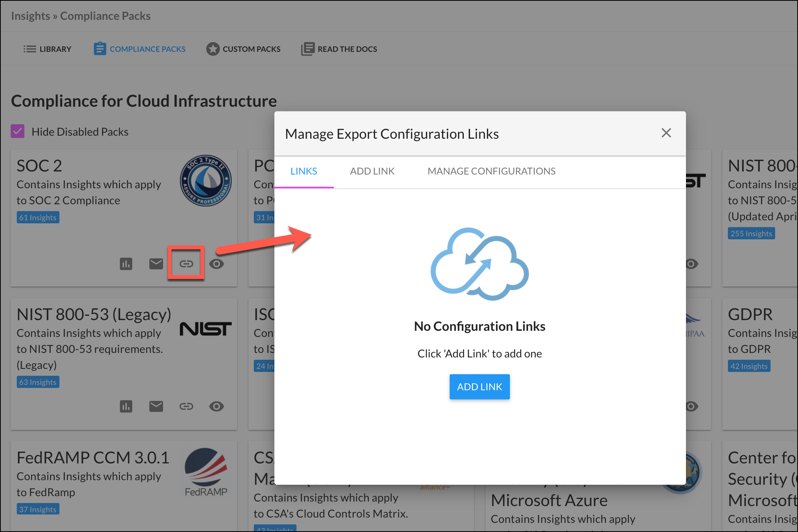Close the Manage Export Configuration Links dialog

tap(666, 133)
